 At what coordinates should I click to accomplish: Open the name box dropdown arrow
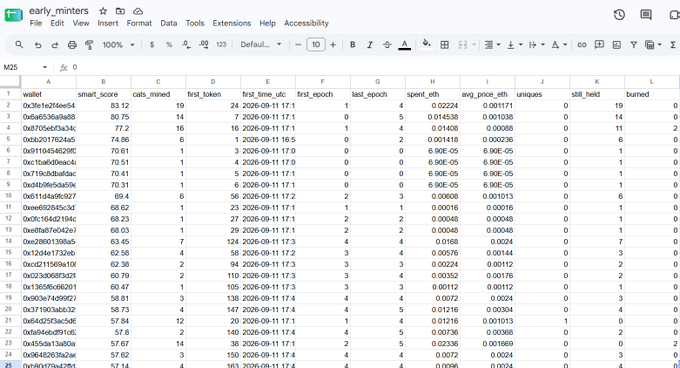[45, 67]
